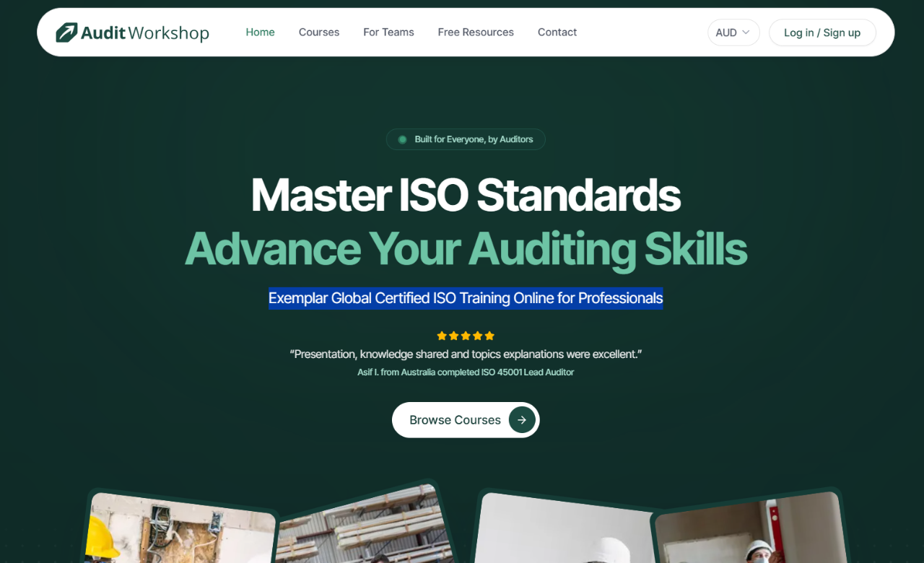Click the Built for Everyone, by Auditors badge
The height and width of the screenshot is (563, 924).
[x=466, y=139]
